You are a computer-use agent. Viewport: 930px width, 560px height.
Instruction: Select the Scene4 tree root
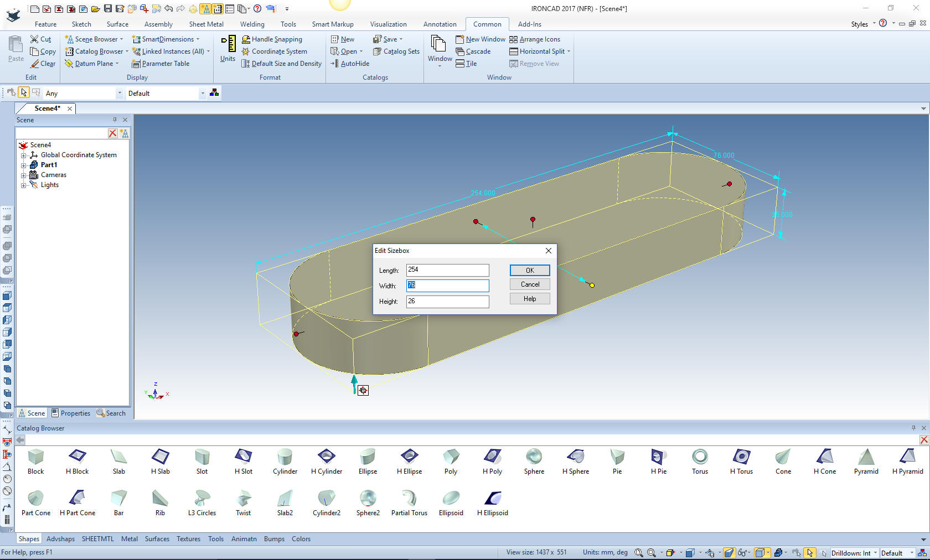(x=35, y=145)
